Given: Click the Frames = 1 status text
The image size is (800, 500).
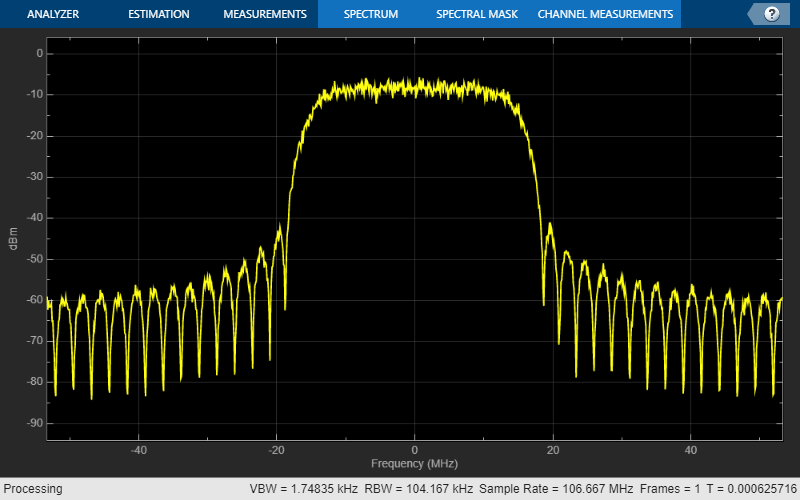Looking at the screenshot, I should [x=670, y=488].
